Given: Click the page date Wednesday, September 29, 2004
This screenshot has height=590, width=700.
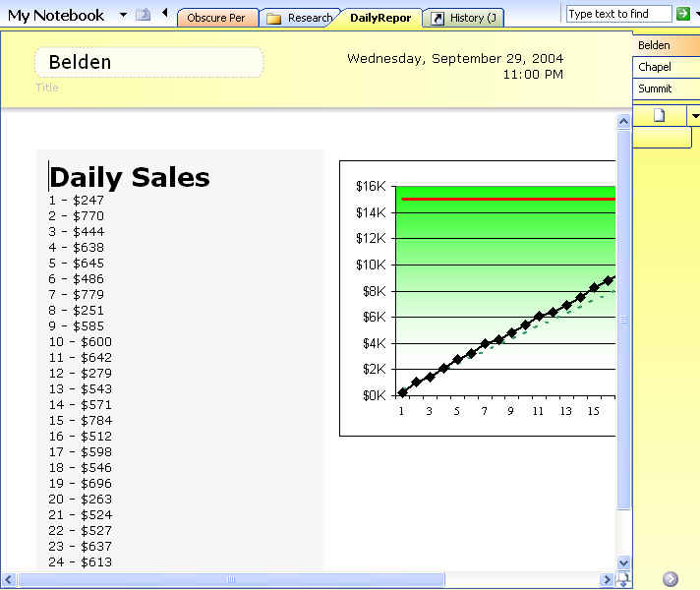Looking at the screenshot, I should coord(455,59).
